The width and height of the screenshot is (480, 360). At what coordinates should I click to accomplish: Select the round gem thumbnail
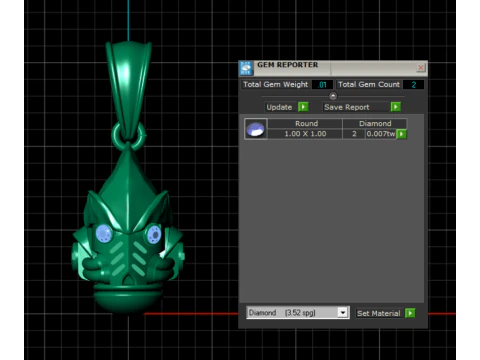point(256,129)
